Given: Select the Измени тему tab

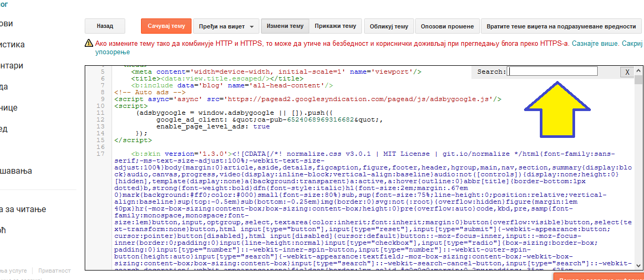Looking at the screenshot, I should [285, 26].
